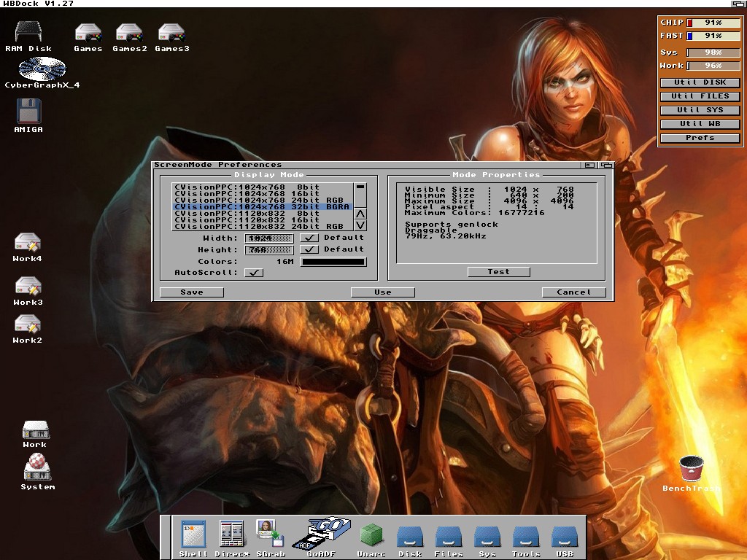Select CVisionPPC:1024x768 24bit RGB mode

[263, 201]
